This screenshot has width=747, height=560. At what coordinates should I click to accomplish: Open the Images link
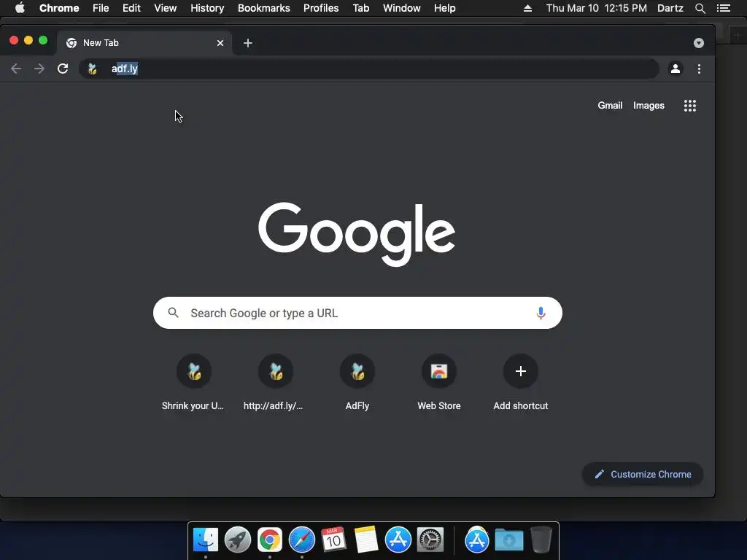[x=649, y=105]
